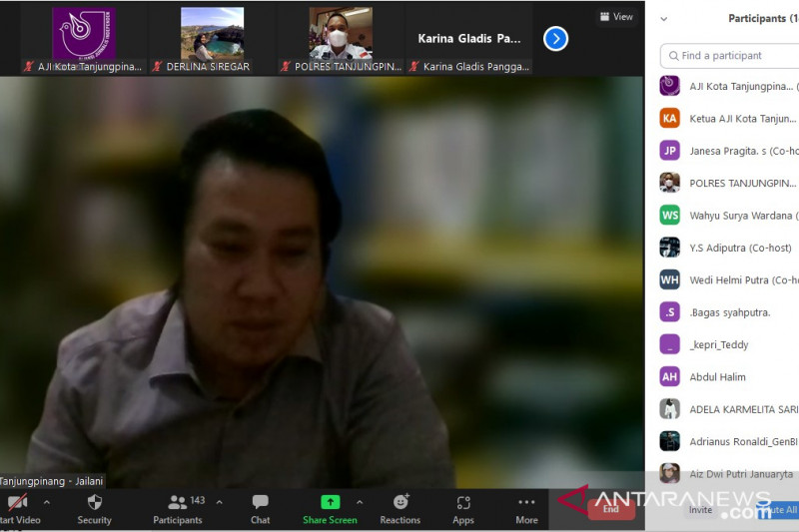Expand Participants options caret
799x532 pixels.
(x=219, y=502)
